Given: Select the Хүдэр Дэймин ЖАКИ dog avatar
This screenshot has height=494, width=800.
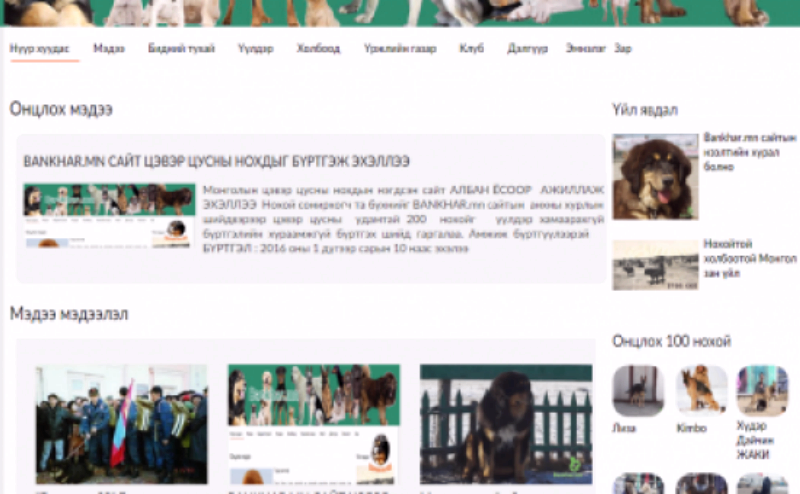Looking at the screenshot, I should pos(763,391).
